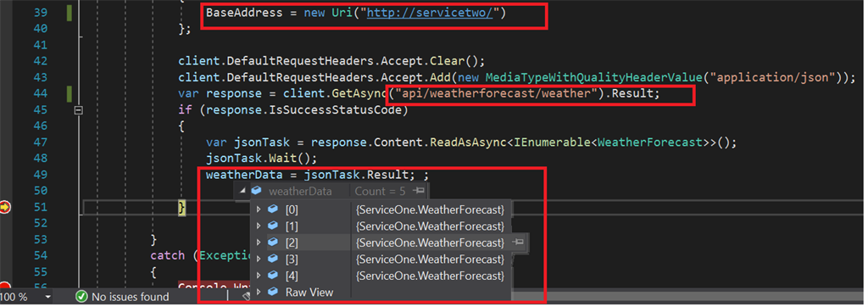
Task: Select the [0] cube icon
Action: [x=272, y=209]
